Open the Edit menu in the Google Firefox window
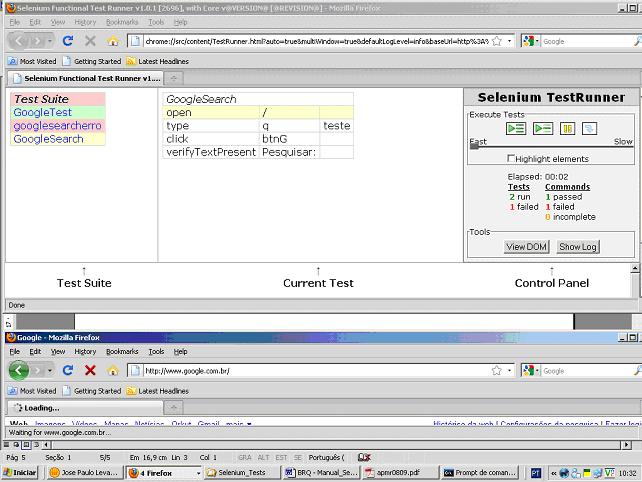 point(35,351)
